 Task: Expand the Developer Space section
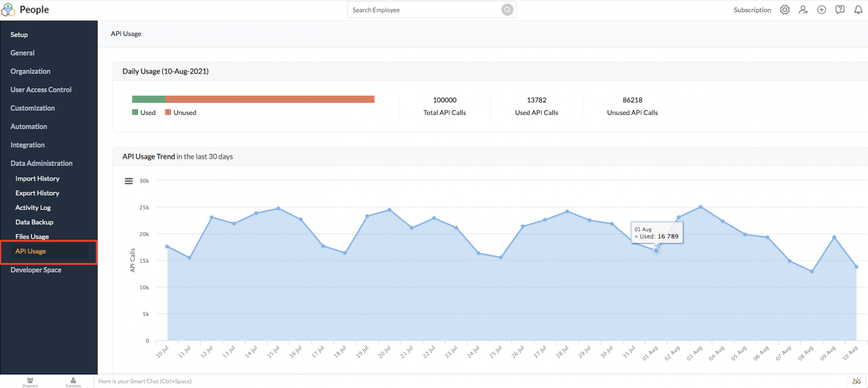point(36,270)
